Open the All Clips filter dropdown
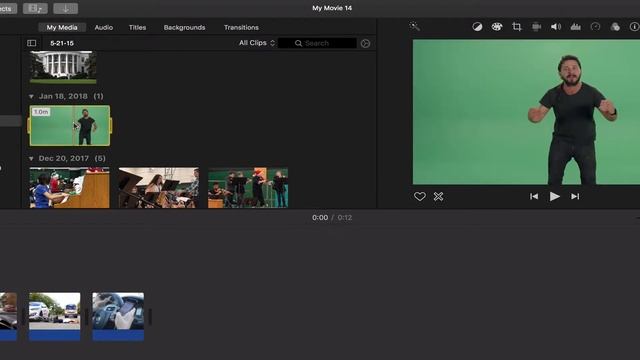 257,43
